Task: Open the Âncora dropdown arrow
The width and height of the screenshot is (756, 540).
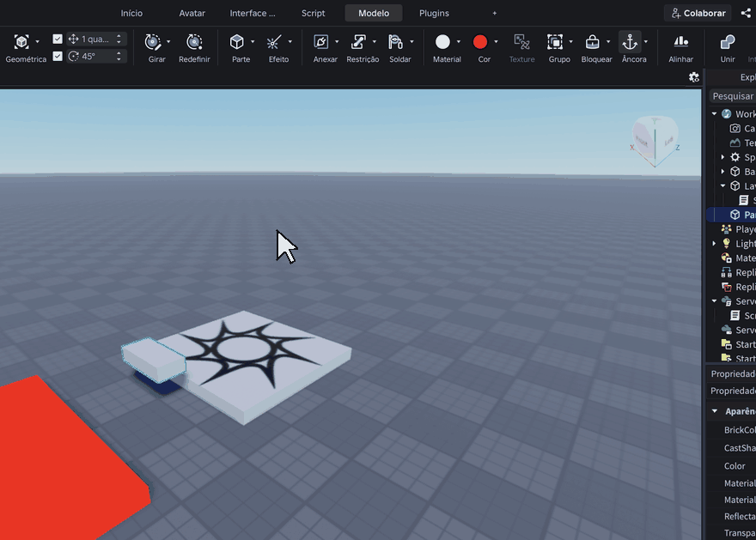Action: tap(645, 42)
